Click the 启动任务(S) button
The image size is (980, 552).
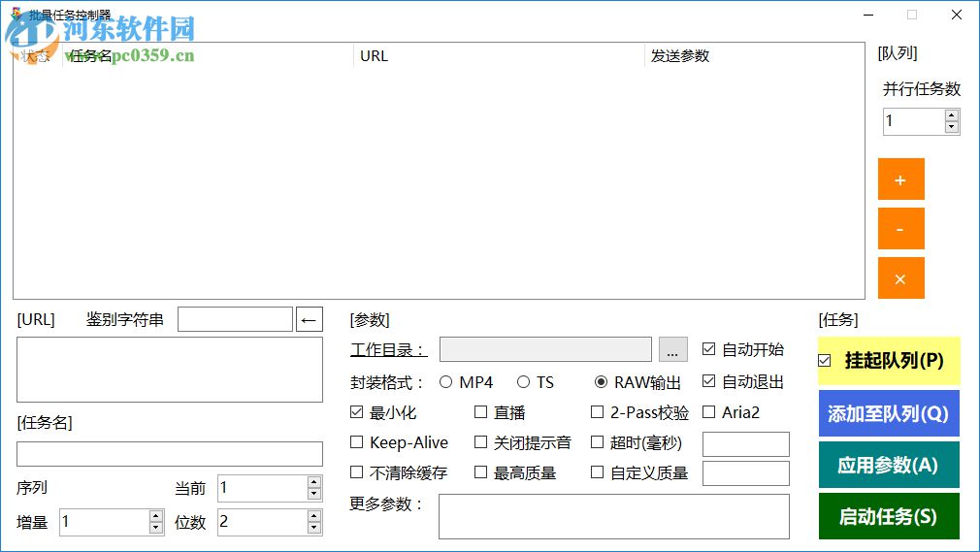coord(889,516)
